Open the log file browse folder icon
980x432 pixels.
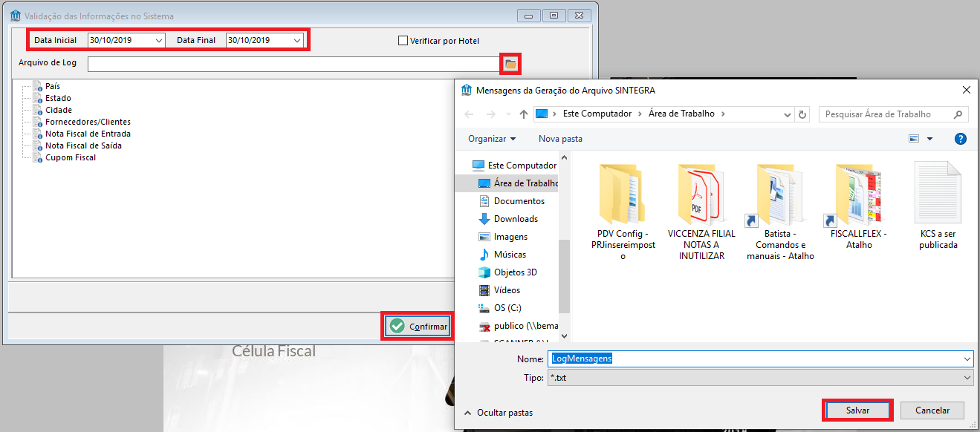[x=510, y=65]
